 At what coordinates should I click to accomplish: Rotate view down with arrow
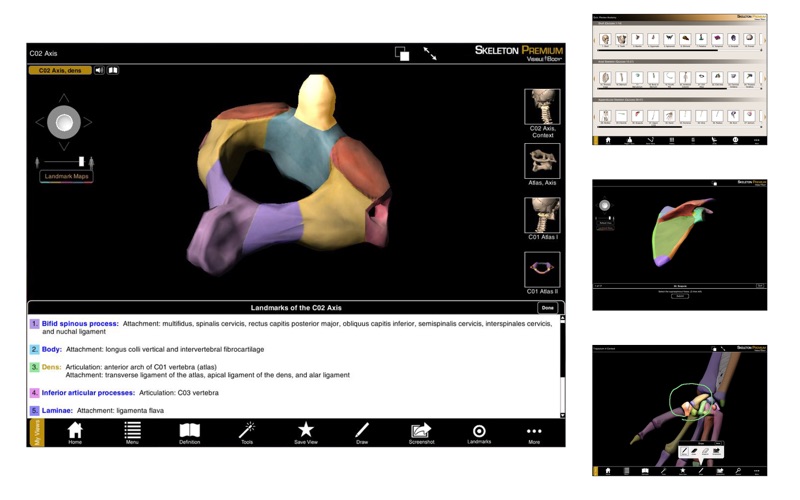click(x=64, y=146)
